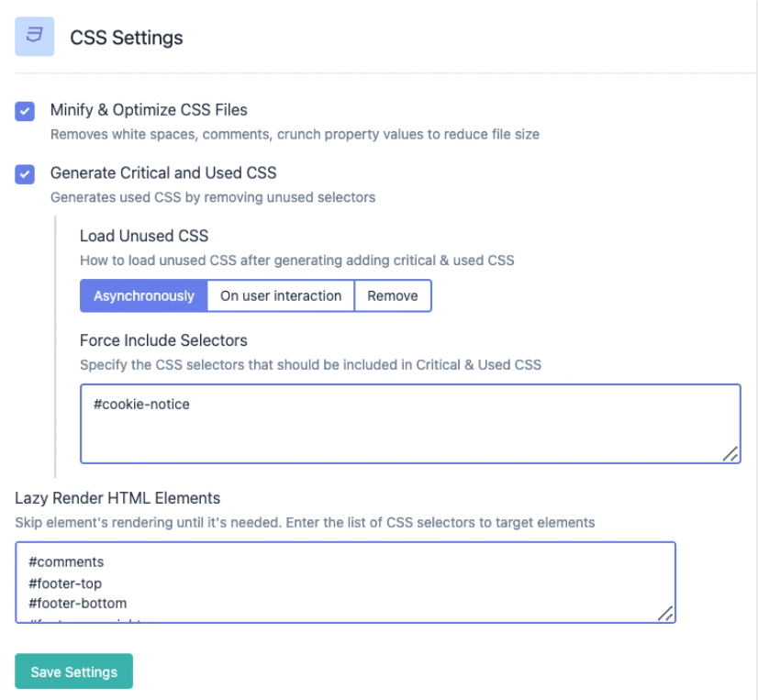Click the Minify & Optimize CSS Files label
758x700 pixels.
pos(149,110)
